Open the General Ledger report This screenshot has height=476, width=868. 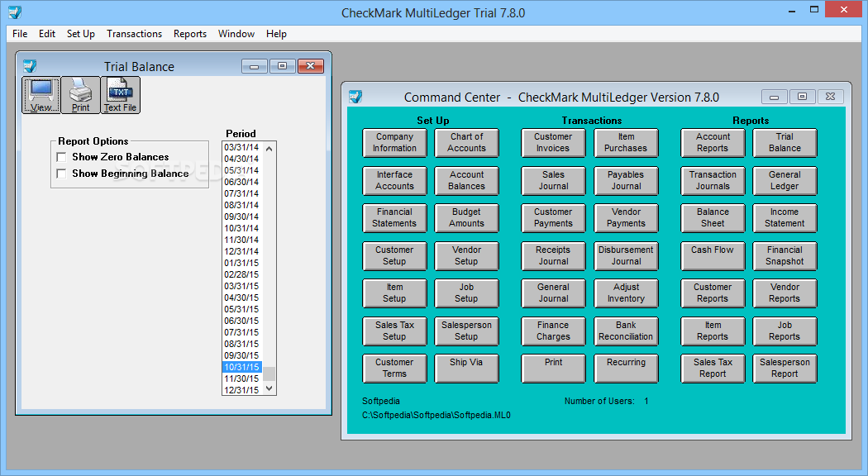(785, 180)
